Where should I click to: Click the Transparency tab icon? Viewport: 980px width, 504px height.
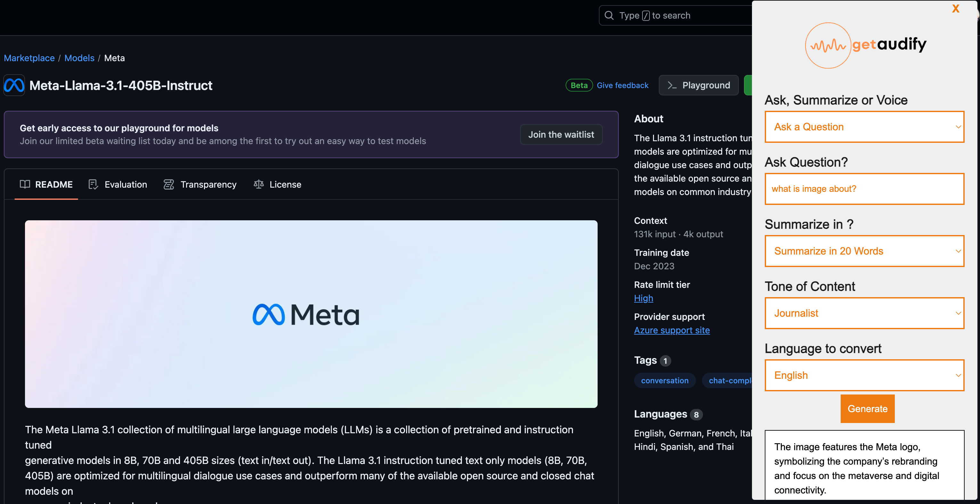pos(168,184)
